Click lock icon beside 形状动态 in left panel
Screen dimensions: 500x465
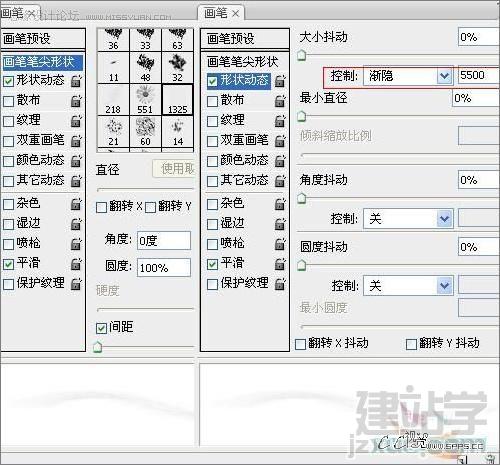[x=76, y=81]
